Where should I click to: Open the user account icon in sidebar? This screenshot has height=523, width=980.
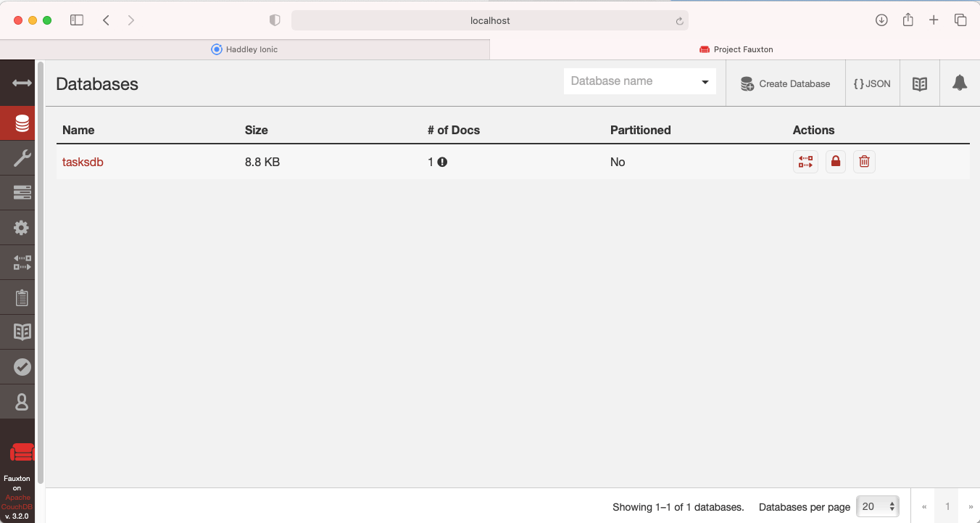[22, 402]
